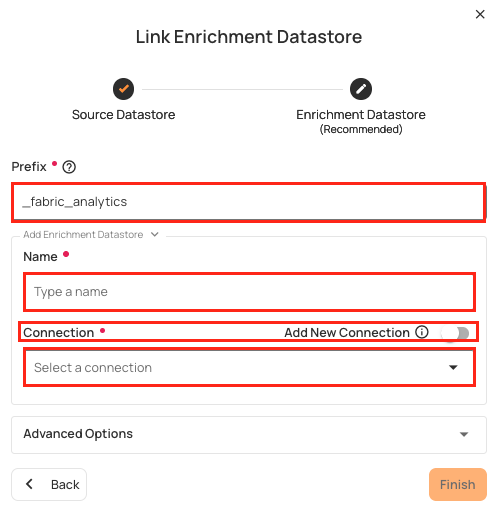Close the Link Enrichment Datastore dialog
This screenshot has height=513, width=492.
tap(480, 14)
